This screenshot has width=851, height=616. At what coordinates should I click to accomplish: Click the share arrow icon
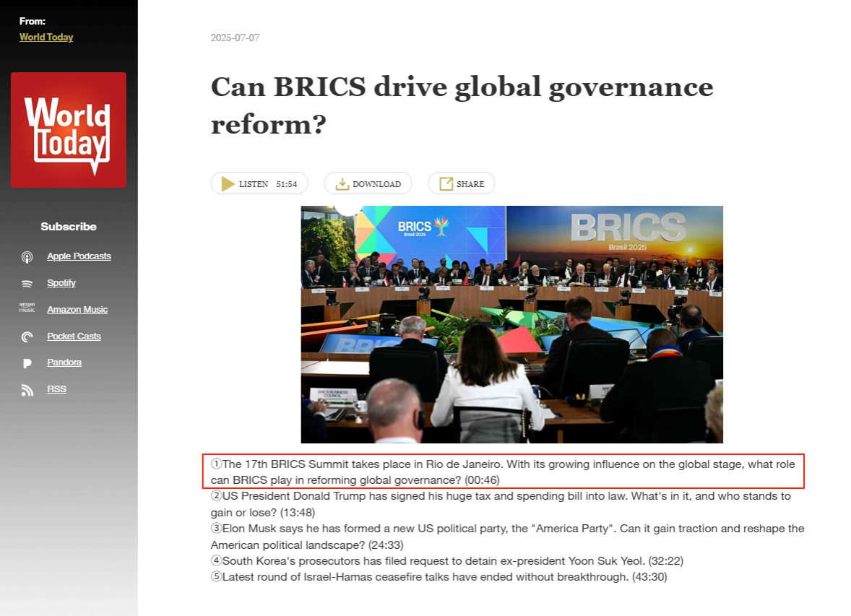[x=446, y=184]
